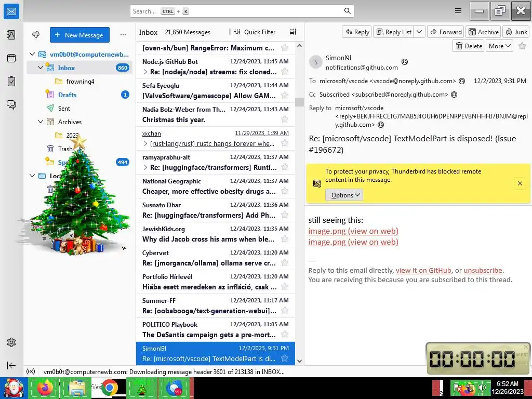Delete the message
532x399 pixels.
coord(469,46)
